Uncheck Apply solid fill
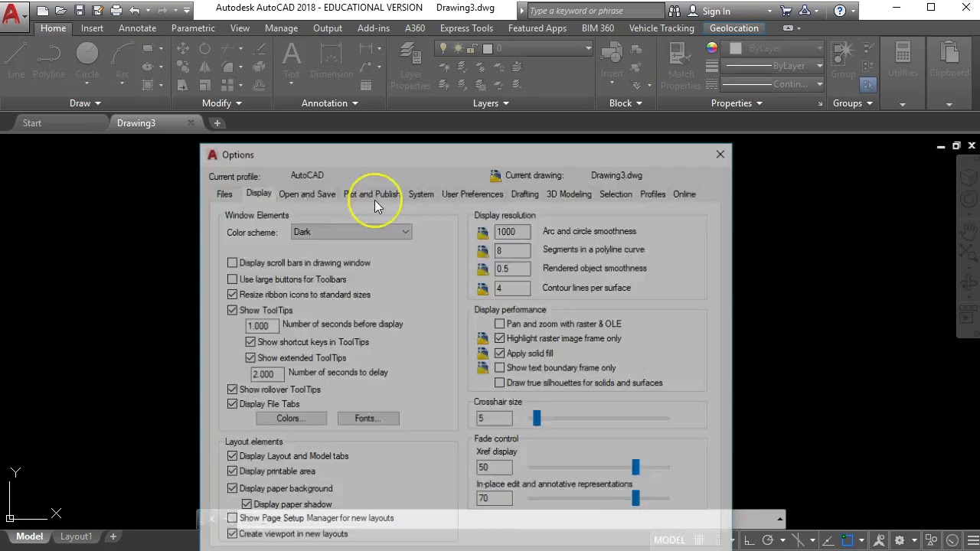Image resolution: width=980 pixels, height=551 pixels. point(499,353)
